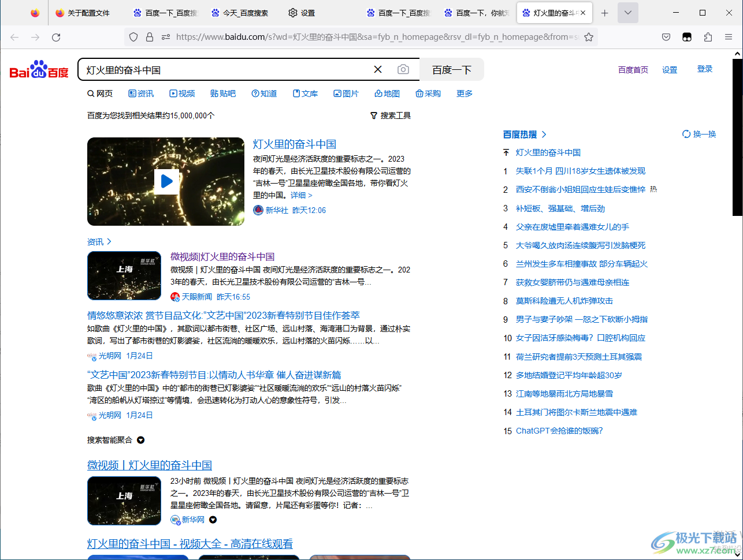
Task: Play the top result video
Action: 166,181
